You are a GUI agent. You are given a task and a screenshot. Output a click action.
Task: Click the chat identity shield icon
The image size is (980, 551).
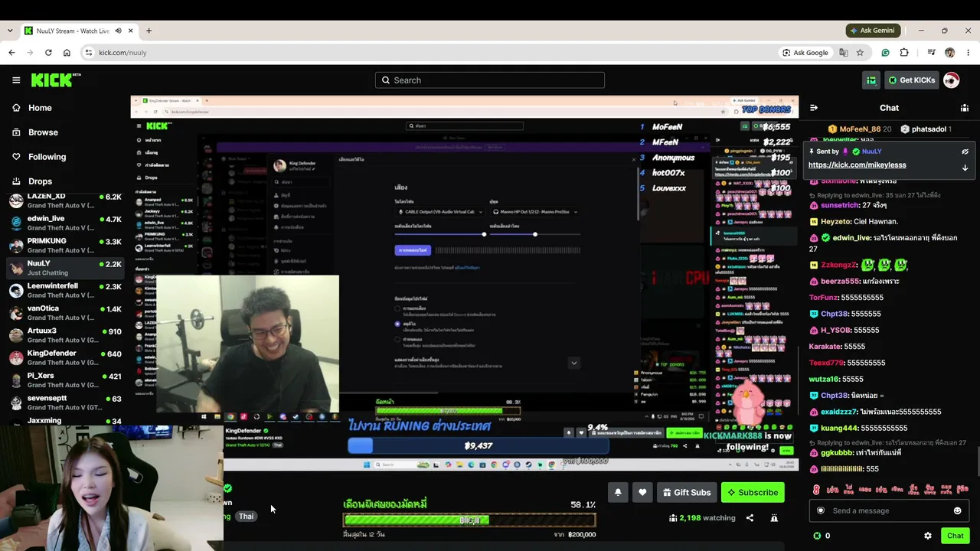point(821,510)
